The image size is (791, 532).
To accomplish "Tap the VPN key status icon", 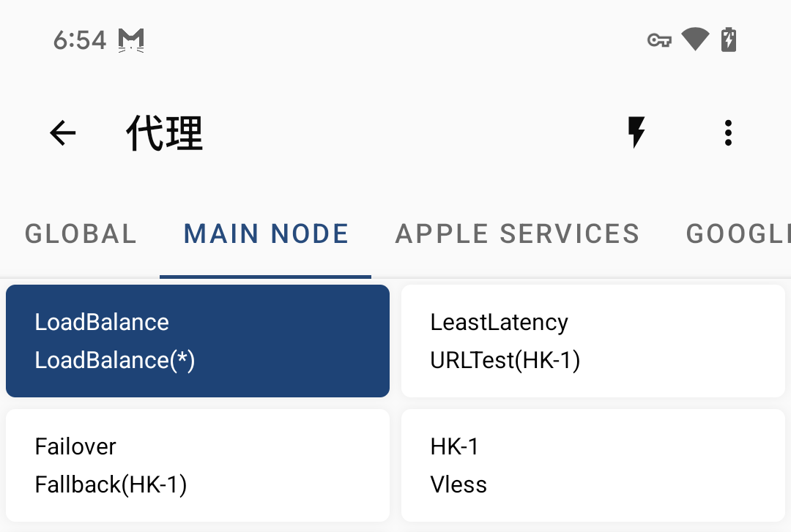I will pos(659,40).
